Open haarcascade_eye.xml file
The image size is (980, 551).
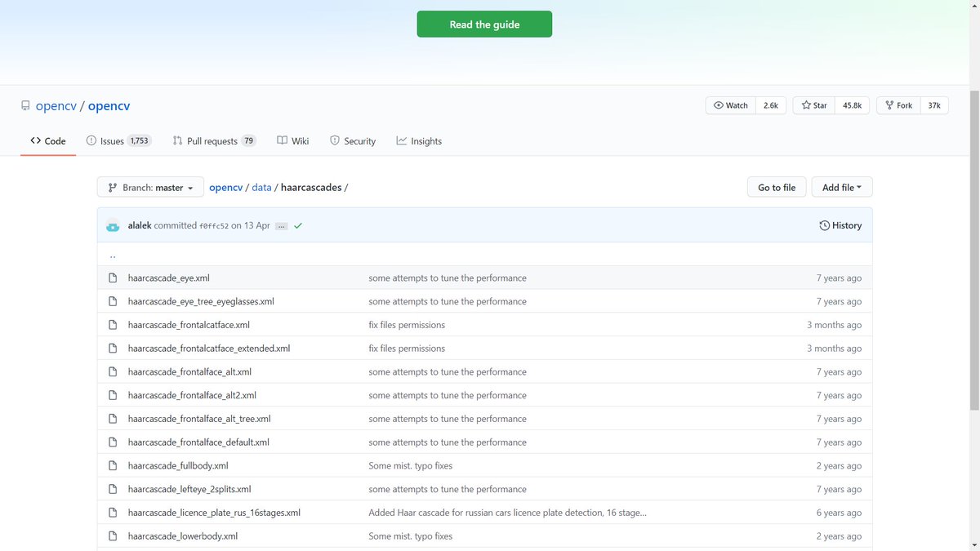pyautogui.click(x=169, y=278)
